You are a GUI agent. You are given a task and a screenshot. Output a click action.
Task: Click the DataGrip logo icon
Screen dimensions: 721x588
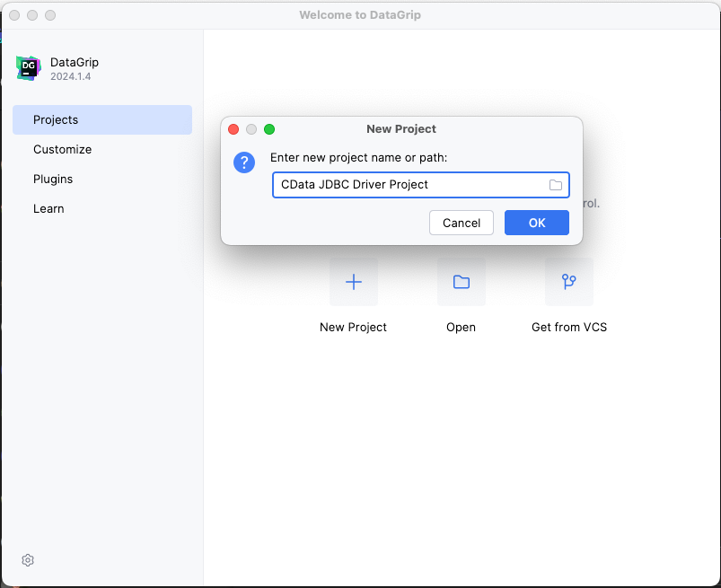point(29,68)
